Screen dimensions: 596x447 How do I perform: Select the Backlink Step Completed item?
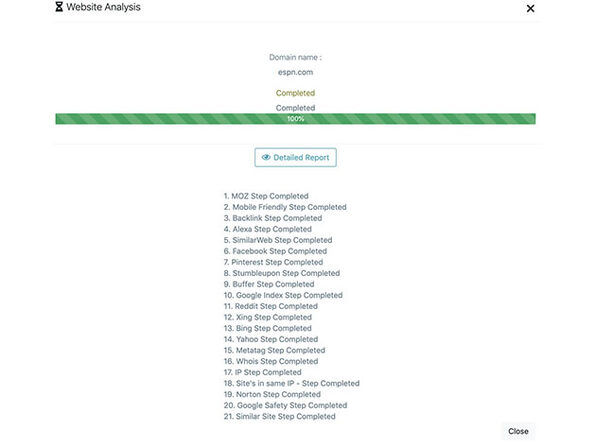[273, 218]
